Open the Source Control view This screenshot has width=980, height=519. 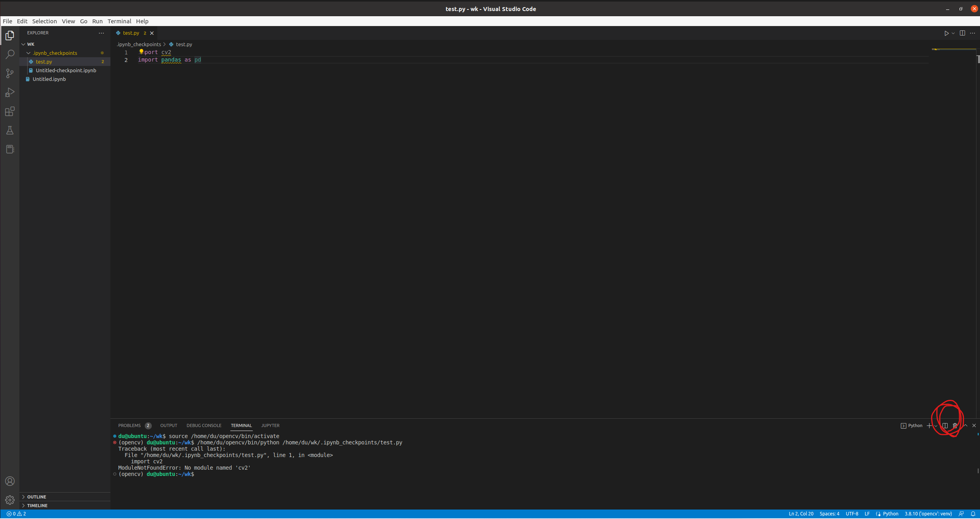10,73
